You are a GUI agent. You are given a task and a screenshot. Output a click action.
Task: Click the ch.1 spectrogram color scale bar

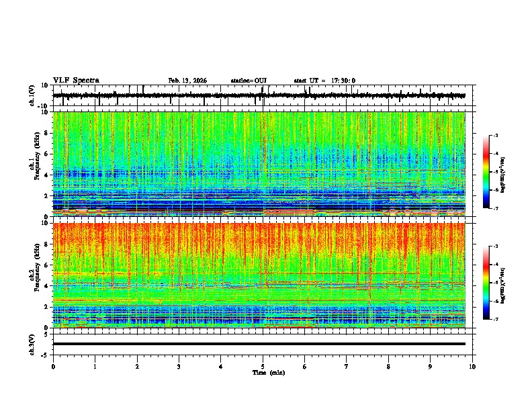(x=486, y=172)
